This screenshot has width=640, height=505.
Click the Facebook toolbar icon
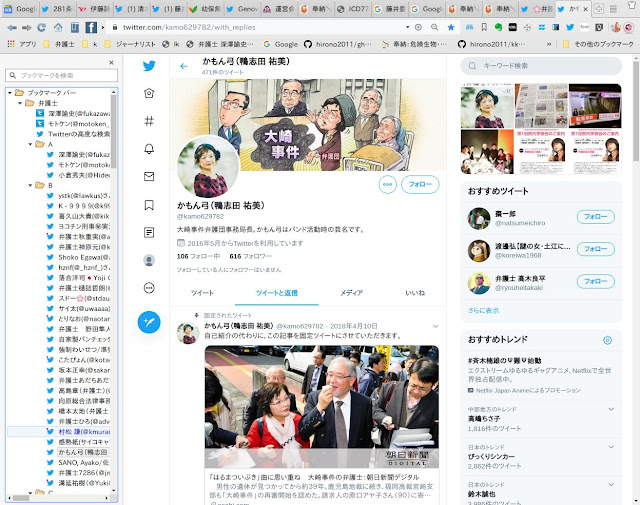click(x=91, y=27)
